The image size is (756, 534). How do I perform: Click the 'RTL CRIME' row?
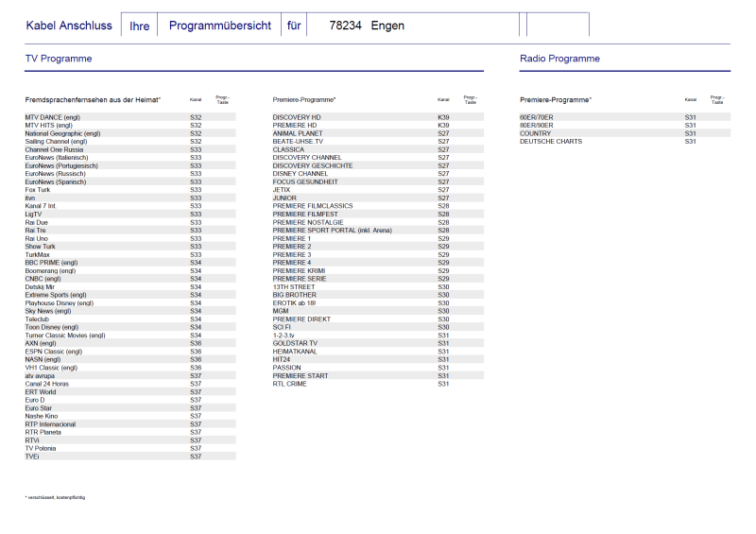378,384
